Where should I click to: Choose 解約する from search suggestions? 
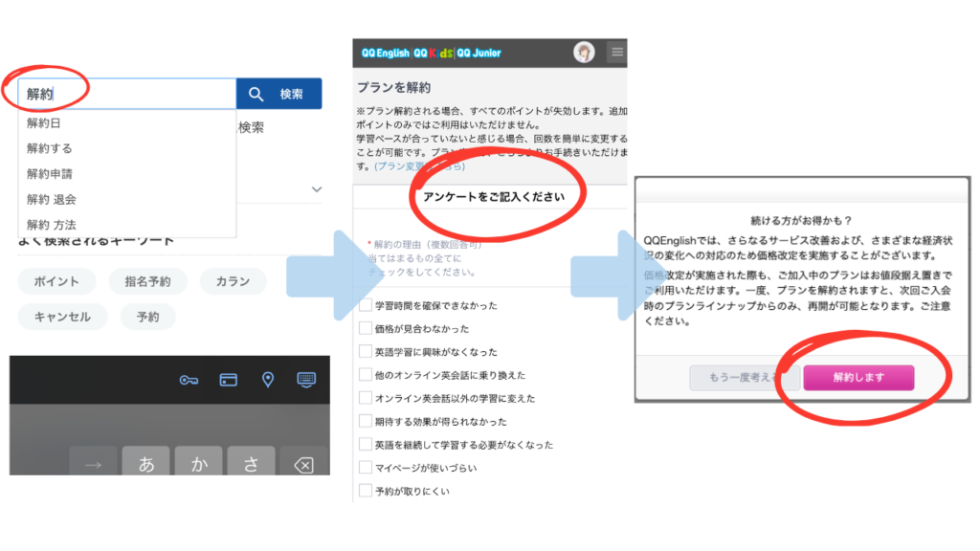click(50, 148)
